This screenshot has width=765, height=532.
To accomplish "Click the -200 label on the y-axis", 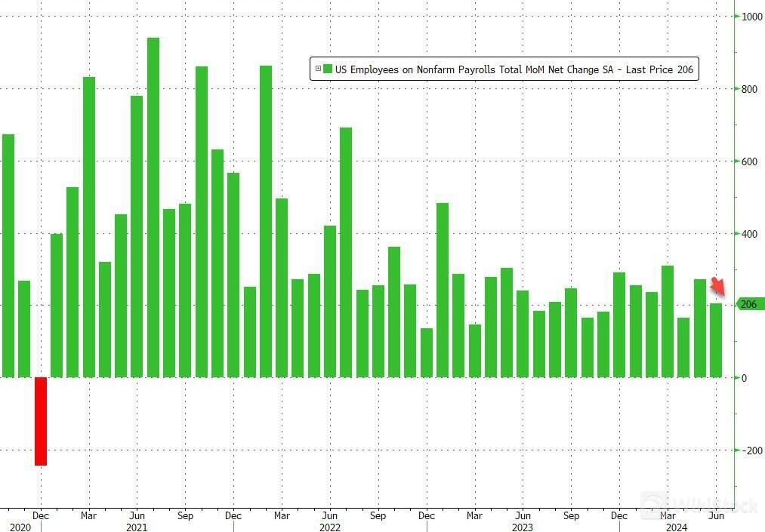I will 751,451.
